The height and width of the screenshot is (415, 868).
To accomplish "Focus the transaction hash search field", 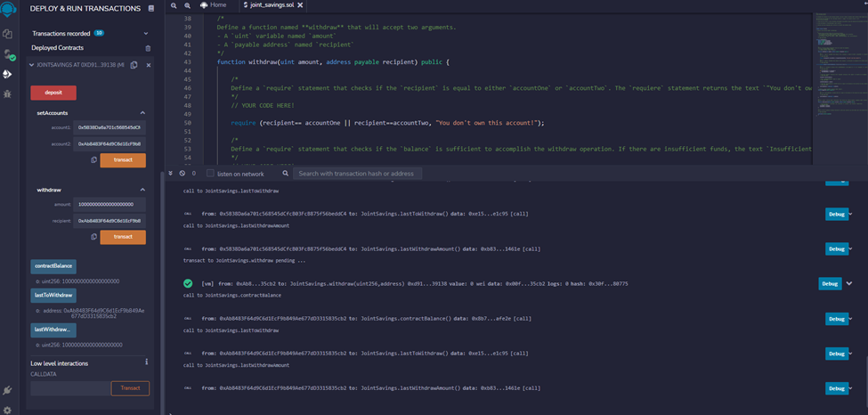I will 357,174.
